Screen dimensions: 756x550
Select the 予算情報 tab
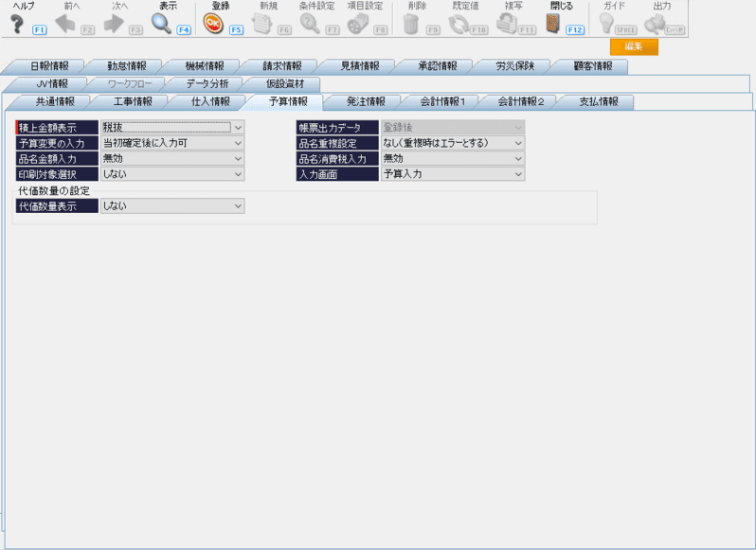(x=288, y=101)
